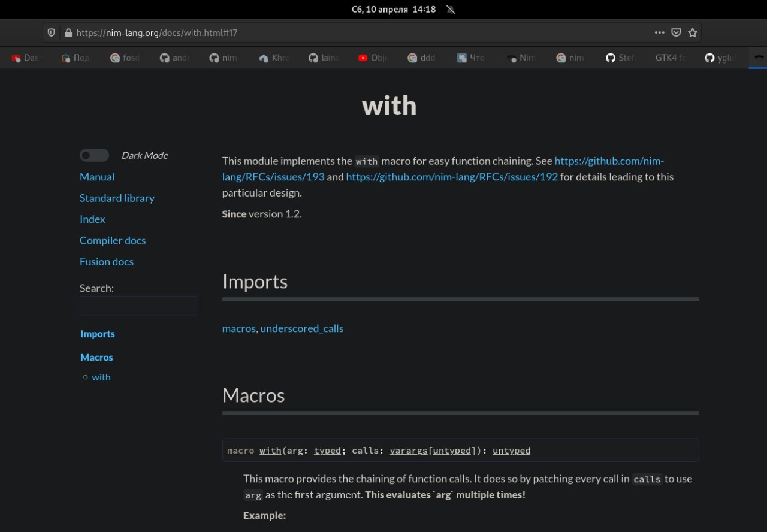Image resolution: width=767 pixels, height=532 pixels.
Task: Save page to Pocket icon
Action: 676,32
